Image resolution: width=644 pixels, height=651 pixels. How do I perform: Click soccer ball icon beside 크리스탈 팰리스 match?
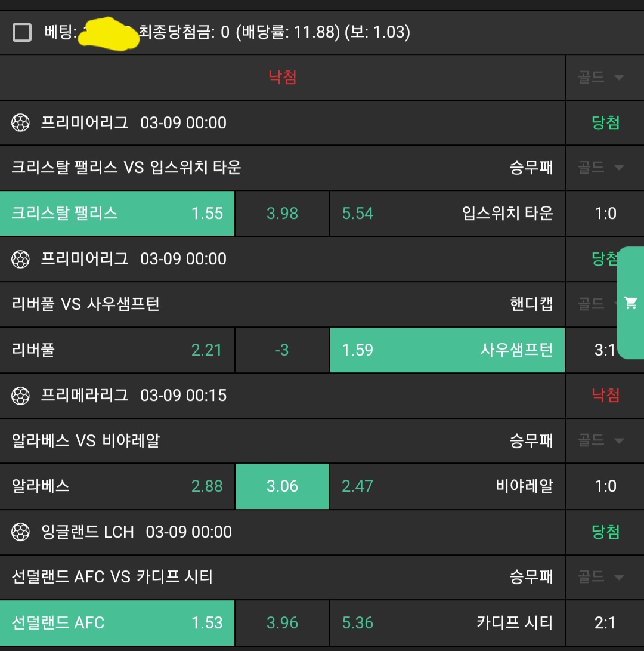click(20, 123)
